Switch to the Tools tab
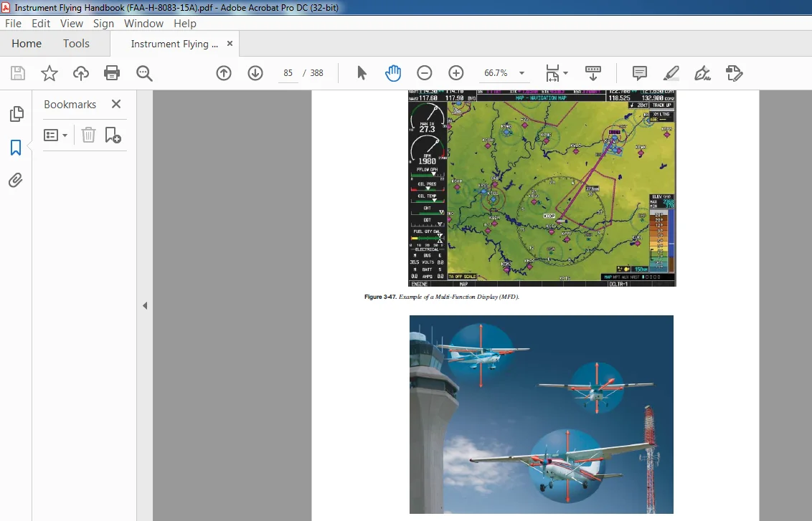This screenshot has height=521, width=812. point(76,44)
